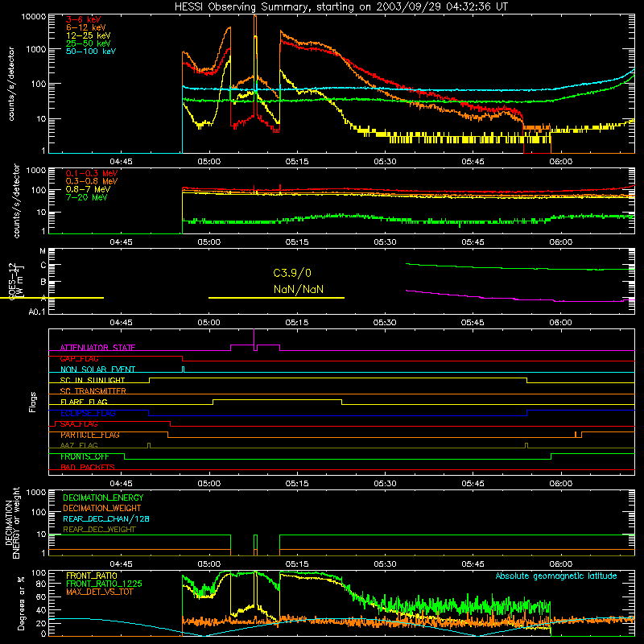Click the Absolute geomagnetic latitude label
Image resolution: width=644 pixels, height=644 pixels.
pyautogui.click(x=556, y=576)
